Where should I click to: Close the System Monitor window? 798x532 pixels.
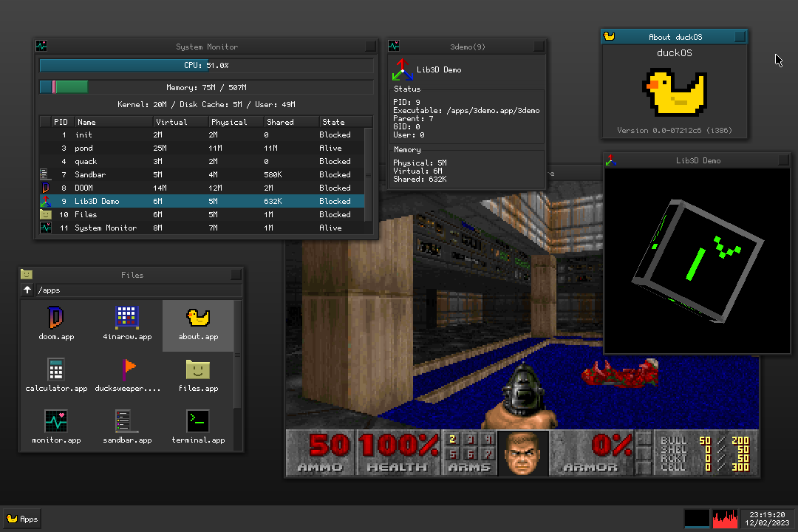(370, 47)
